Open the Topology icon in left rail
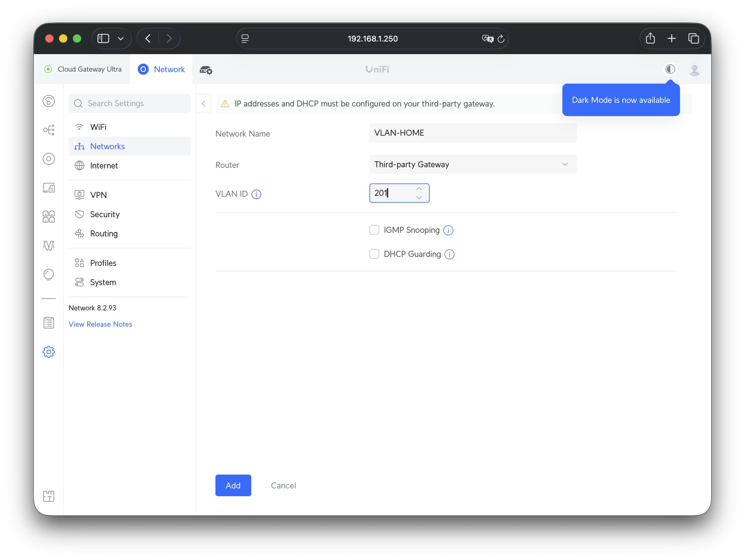This screenshot has height=560, width=745. click(x=48, y=130)
